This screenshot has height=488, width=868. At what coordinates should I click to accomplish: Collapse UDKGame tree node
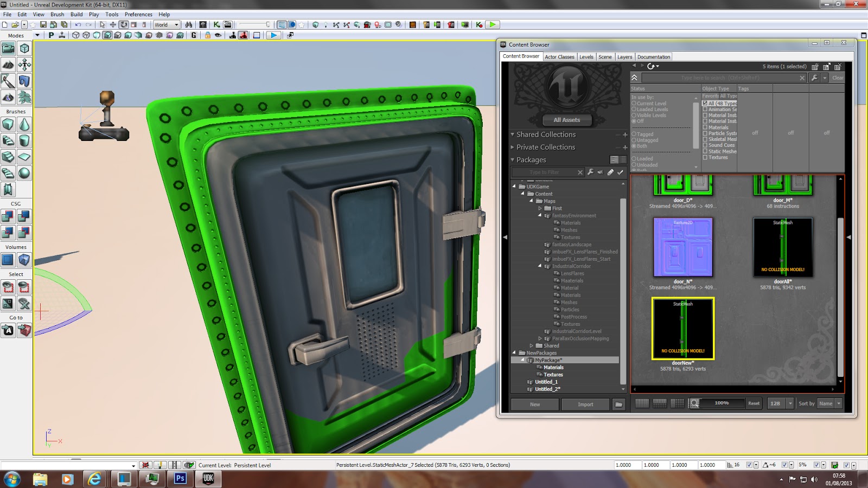point(514,187)
